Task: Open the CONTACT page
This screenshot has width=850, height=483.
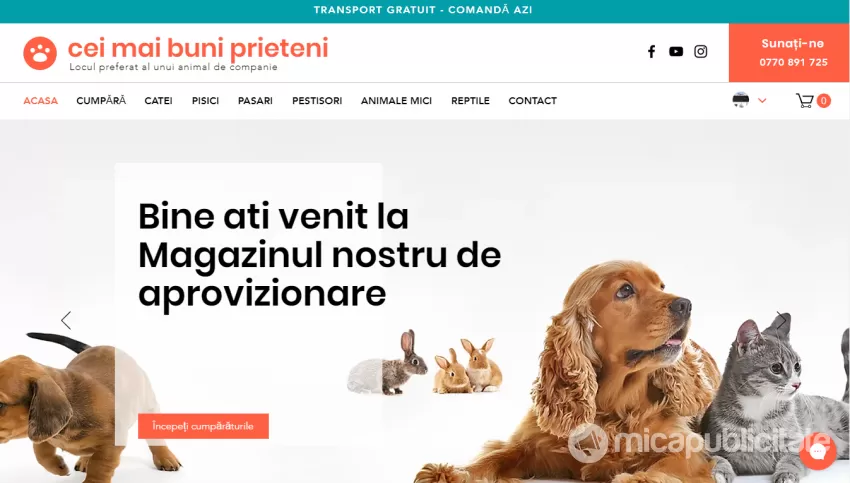Action: point(532,101)
